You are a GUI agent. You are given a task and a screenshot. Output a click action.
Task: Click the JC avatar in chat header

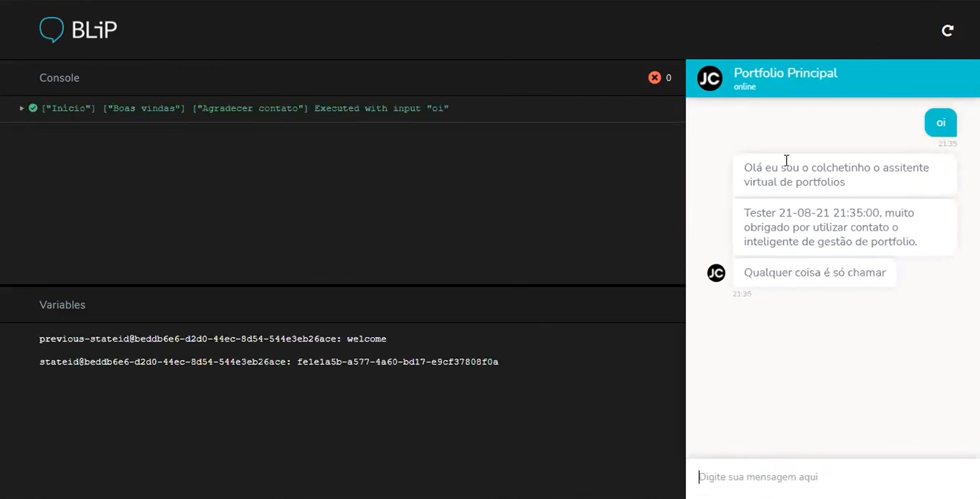(709, 79)
